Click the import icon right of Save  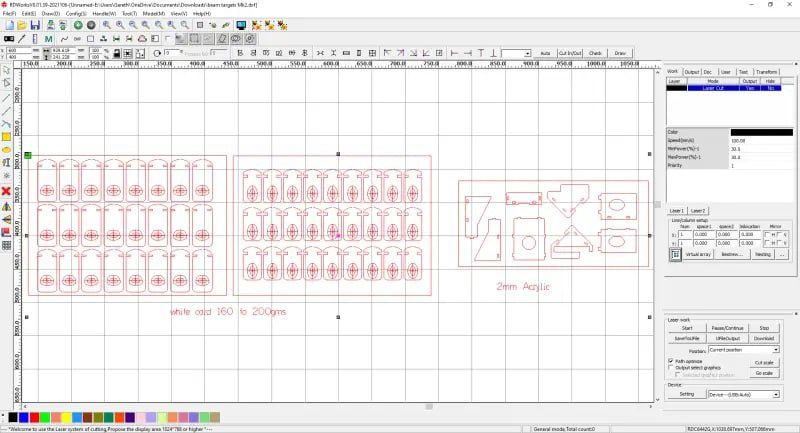50,25
